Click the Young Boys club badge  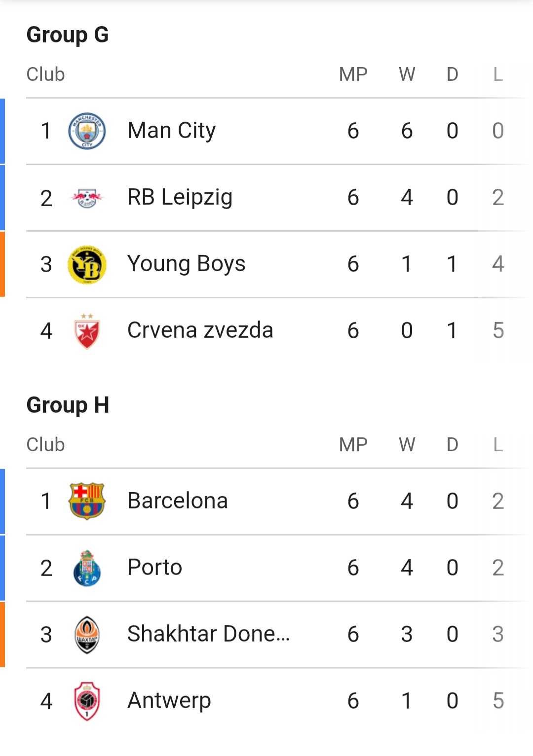click(87, 265)
